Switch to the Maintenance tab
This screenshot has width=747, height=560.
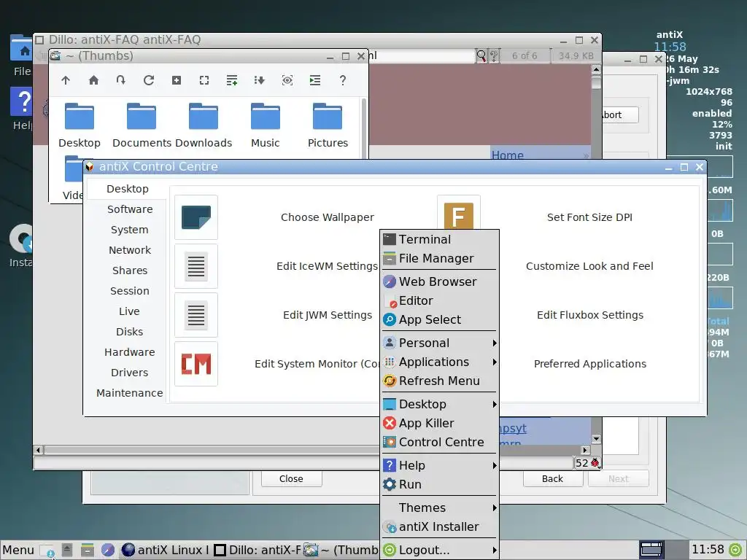130,394
